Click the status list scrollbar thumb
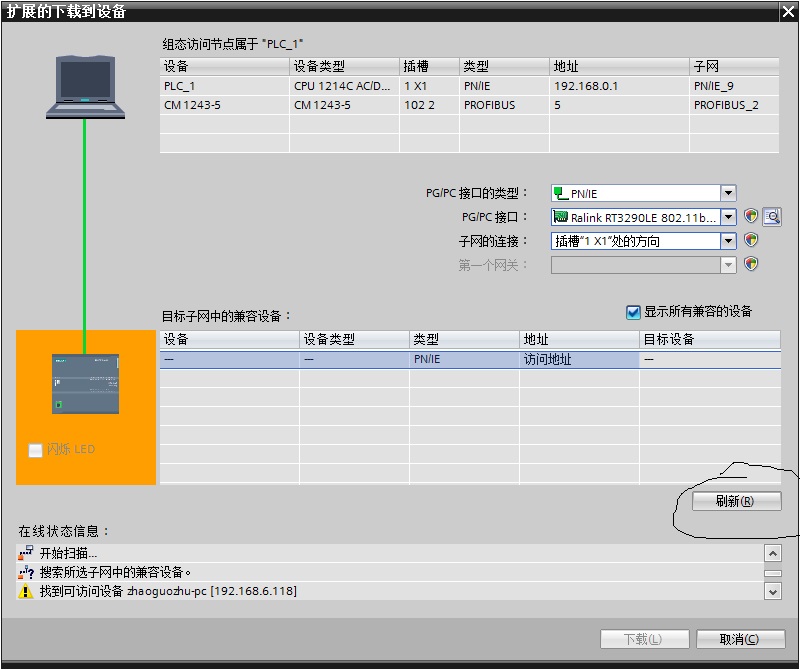The image size is (800, 670). [x=773, y=573]
